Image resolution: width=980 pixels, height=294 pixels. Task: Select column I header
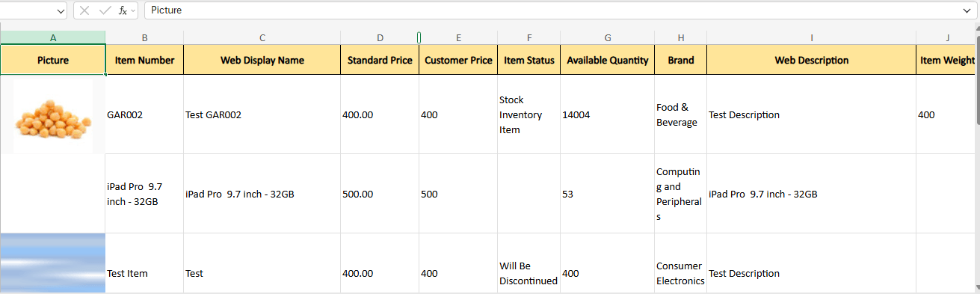click(811, 37)
